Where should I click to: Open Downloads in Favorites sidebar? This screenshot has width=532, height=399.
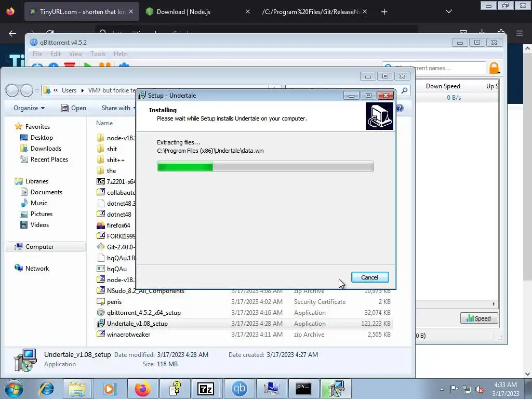(46, 148)
